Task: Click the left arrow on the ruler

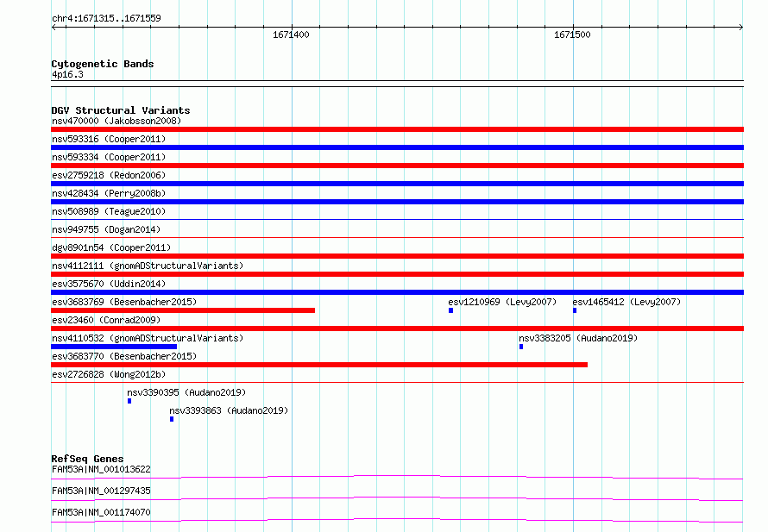Action: tap(54, 28)
